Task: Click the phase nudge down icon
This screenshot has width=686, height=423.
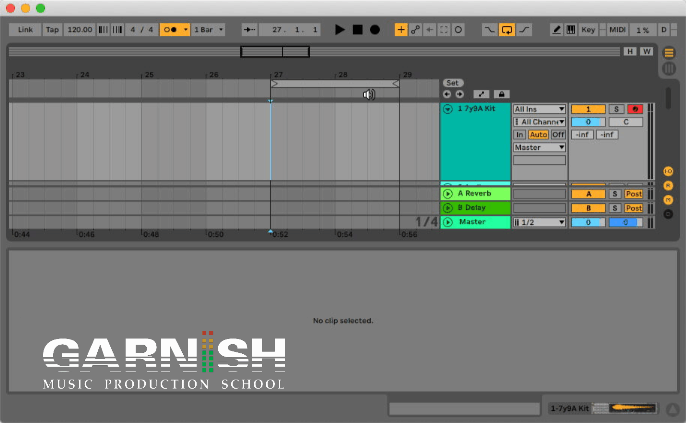Action: coord(103,30)
